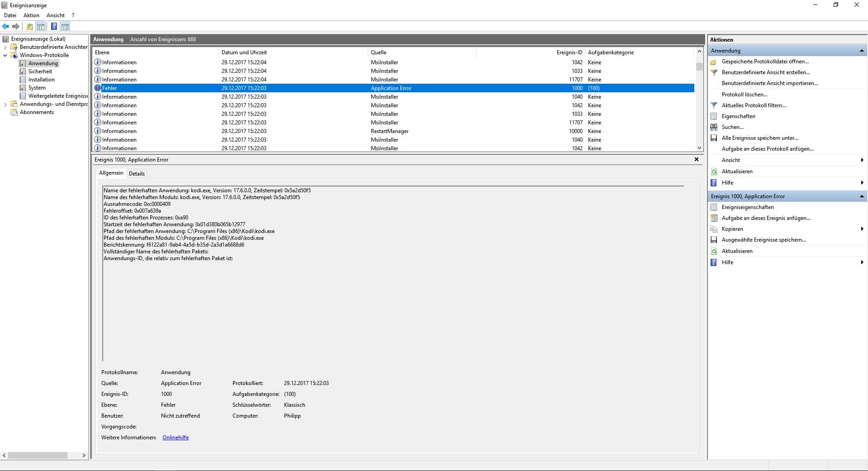868x471 pixels.
Task: Click Aktuelles Protokoll filtern action
Action: 754,105
